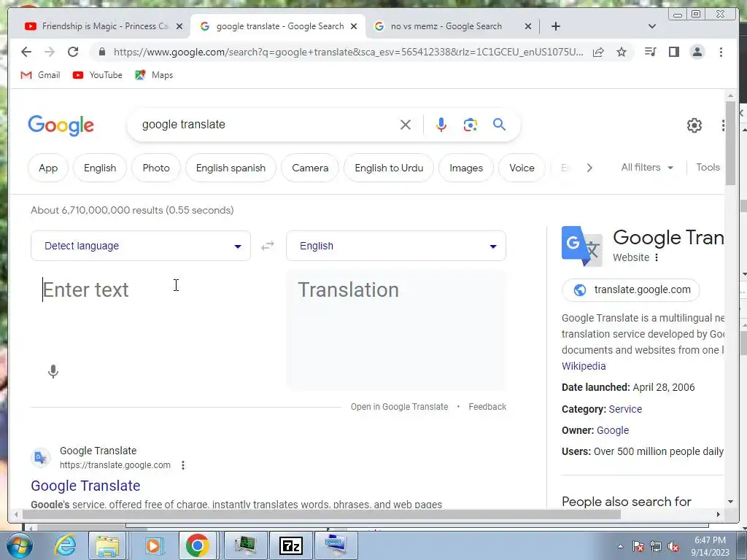Show hidden system tray icons arrow
This screenshot has width=747, height=560.
pyautogui.click(x=620, y=546)
